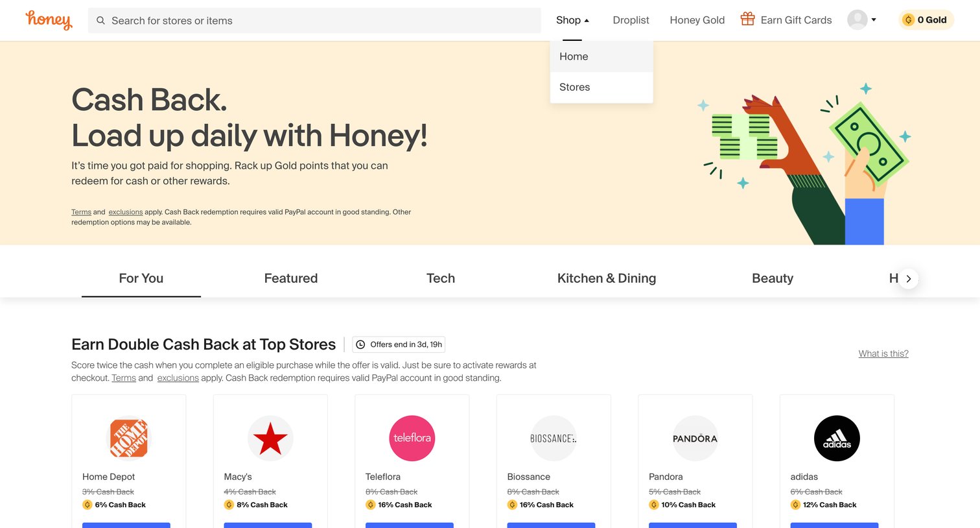This screenshot has width=980, height=528.
Task: Open Earn Gift Cards
Action: click(786, 20)
